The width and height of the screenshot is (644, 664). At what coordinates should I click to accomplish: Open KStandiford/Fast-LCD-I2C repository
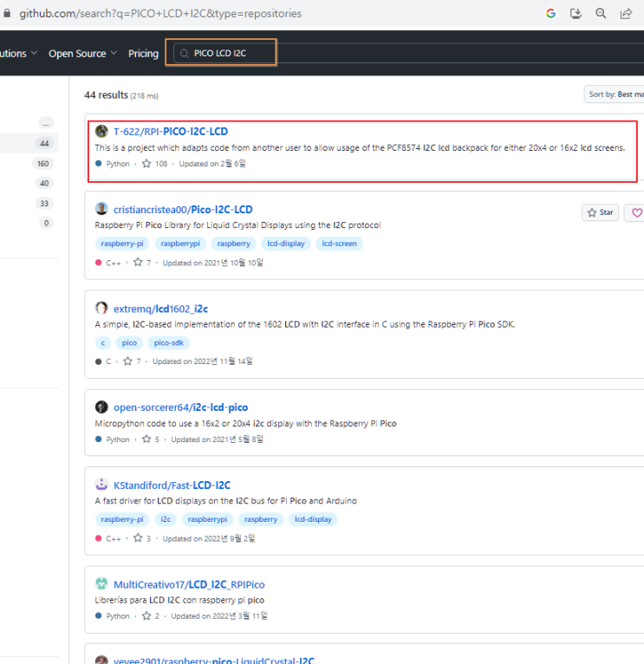(172, 485)
